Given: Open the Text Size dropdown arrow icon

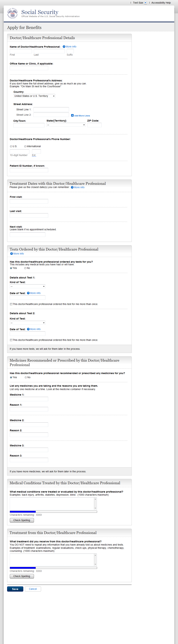Looking at the screenshot, I should [x=145, y=3].
